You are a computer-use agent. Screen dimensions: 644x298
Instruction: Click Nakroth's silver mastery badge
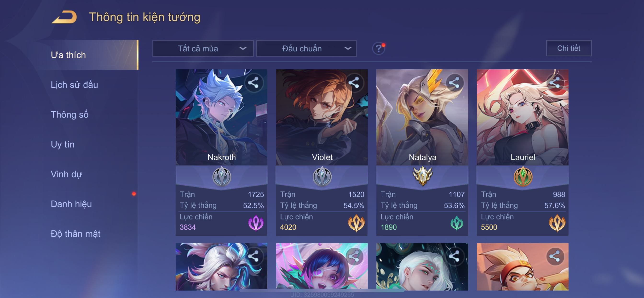click(222, 177)
